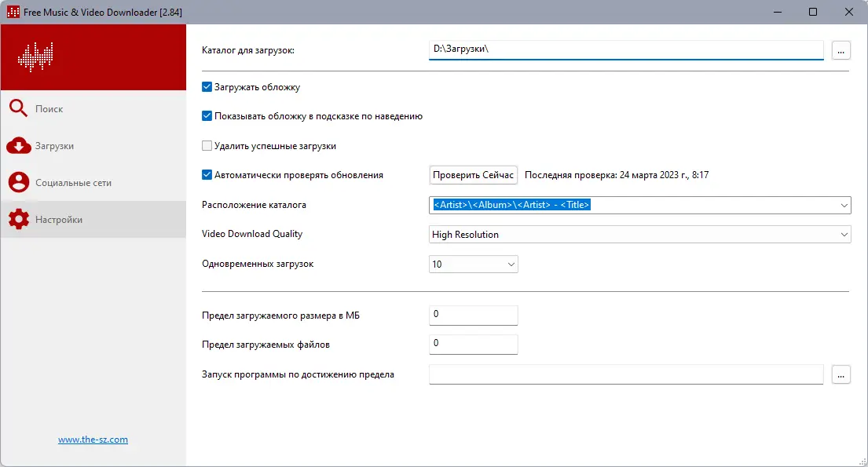Open the www.the-sz.com link

[93, 440]
